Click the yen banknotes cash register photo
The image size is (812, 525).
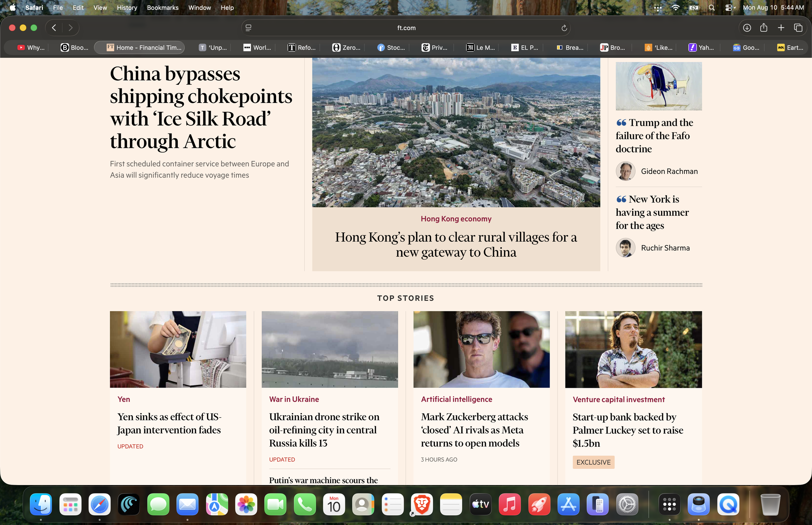(178, 350)
